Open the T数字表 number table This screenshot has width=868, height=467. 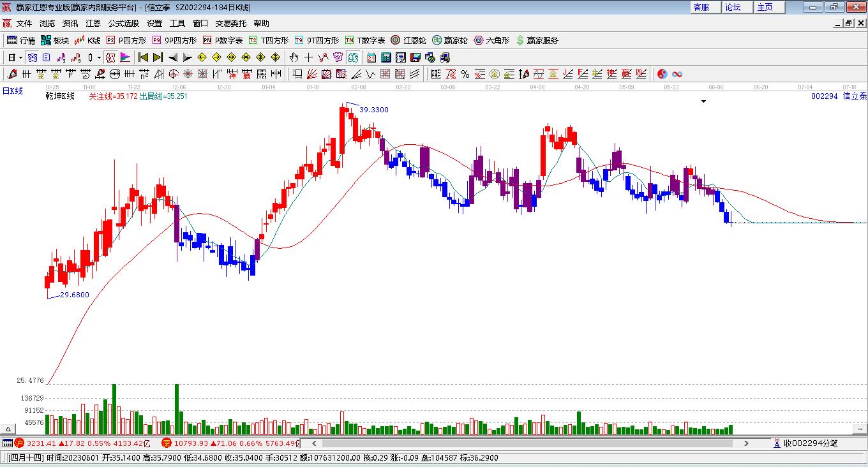(365, 40)
